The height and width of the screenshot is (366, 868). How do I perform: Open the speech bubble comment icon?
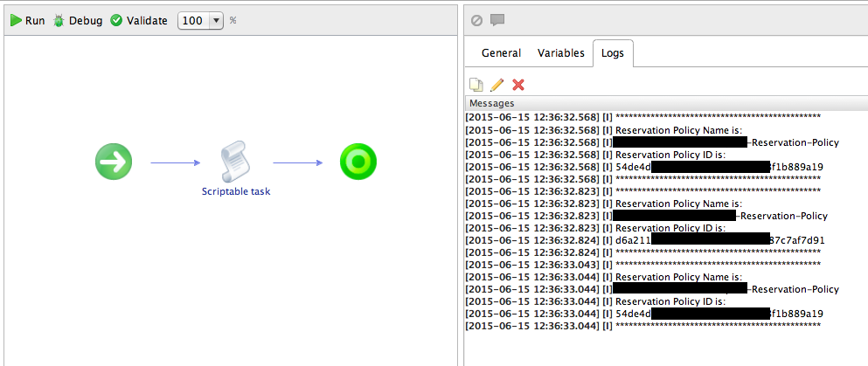coord(497,20)
